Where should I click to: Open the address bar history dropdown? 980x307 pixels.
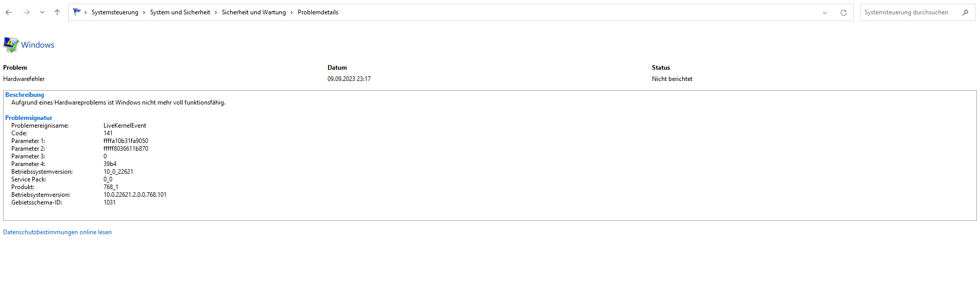point(825,13)
